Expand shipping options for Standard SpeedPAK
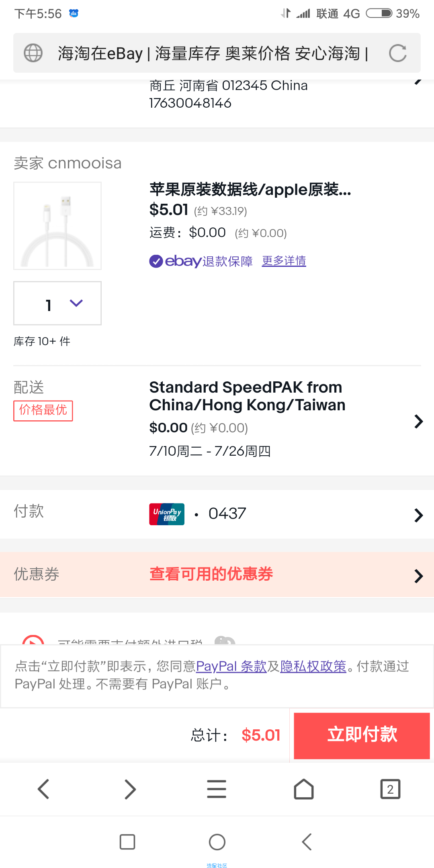 tap(419, 422)
